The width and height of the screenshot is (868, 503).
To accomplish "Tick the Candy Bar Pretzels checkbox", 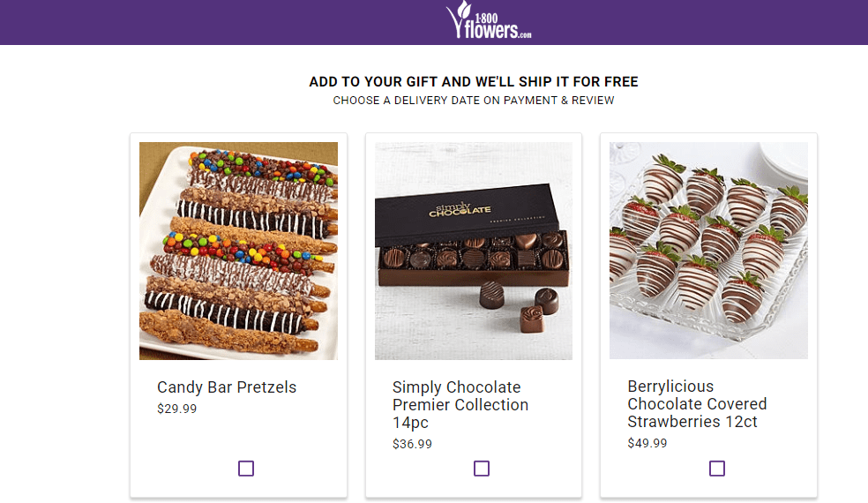I will 246,469.
